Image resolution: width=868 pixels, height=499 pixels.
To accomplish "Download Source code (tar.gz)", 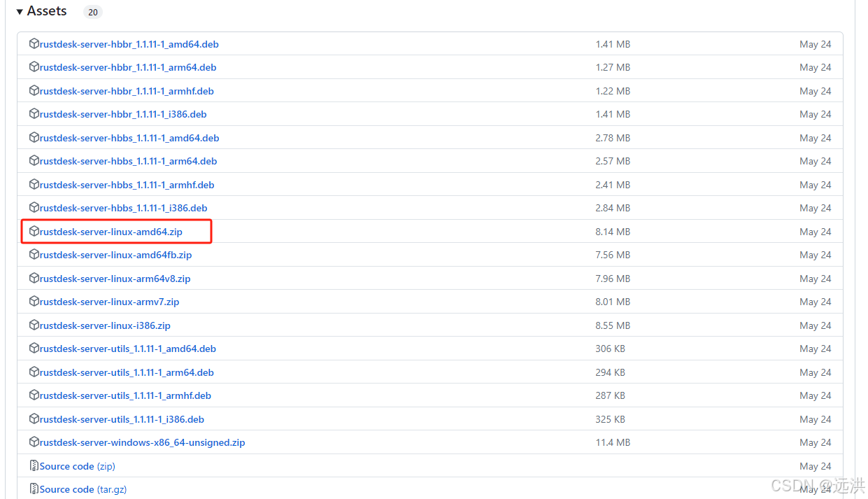I will 83,490.
